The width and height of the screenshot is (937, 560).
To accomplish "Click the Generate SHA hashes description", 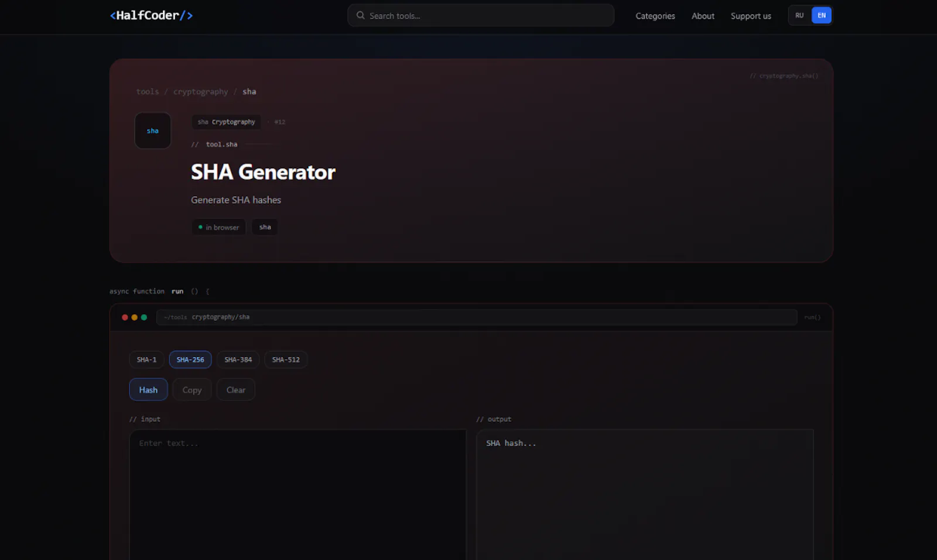I will pos(236,200).
